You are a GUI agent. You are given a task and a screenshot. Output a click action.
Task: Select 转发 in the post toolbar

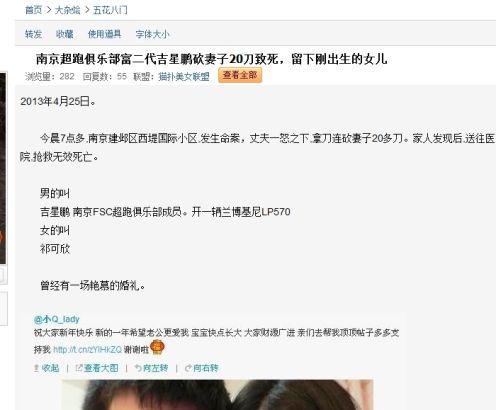pos(33,34)
